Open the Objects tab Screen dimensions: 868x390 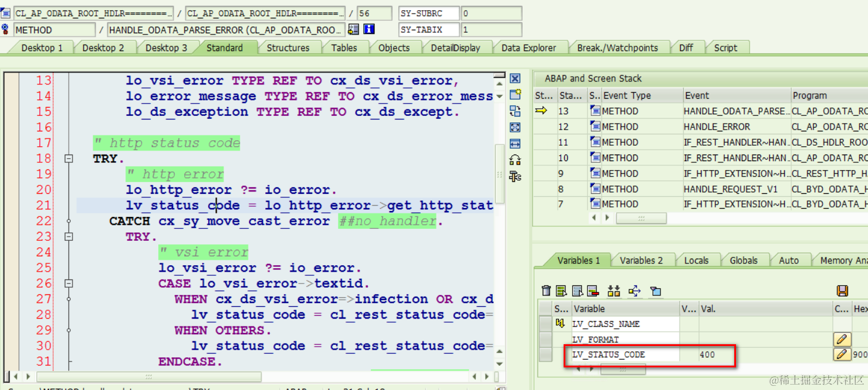click(x=394, y=48)
